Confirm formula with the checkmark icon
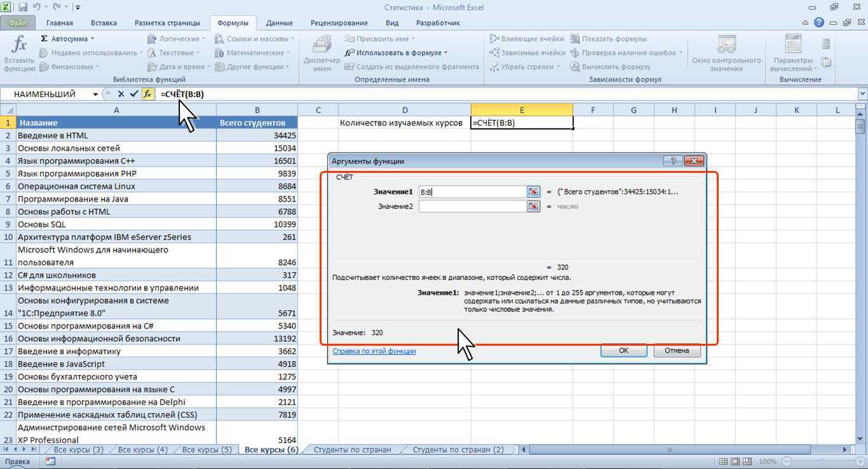This screenshot has width=868, height=469. [x=134, y=94]
